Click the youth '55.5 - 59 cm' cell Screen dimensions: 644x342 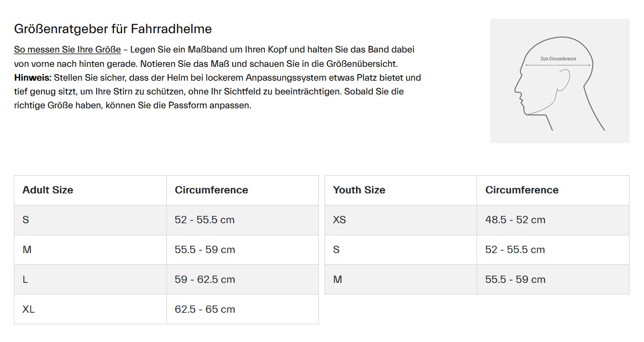tap(553, 279)
